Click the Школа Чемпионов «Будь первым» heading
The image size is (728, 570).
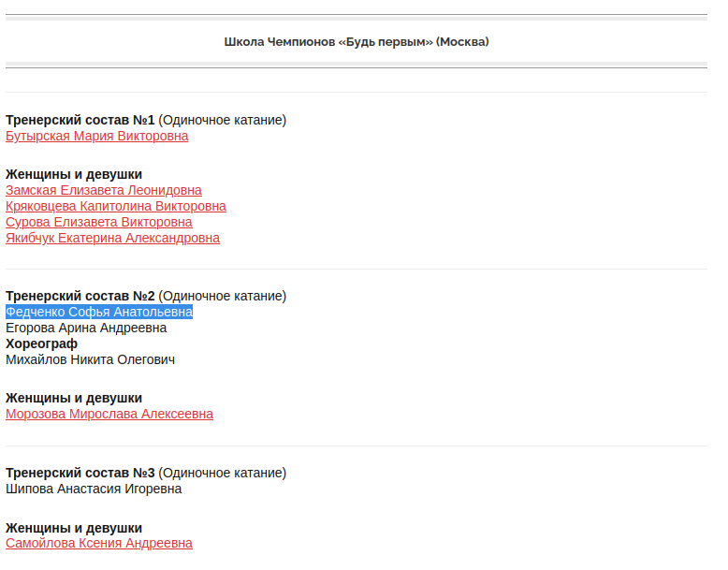[357, 42]
